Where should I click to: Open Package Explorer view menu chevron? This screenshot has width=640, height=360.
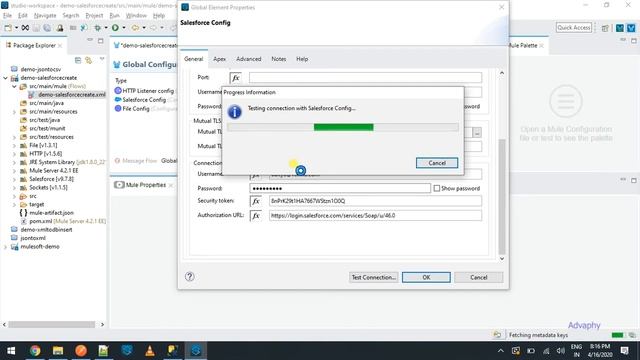click(102, 60)
